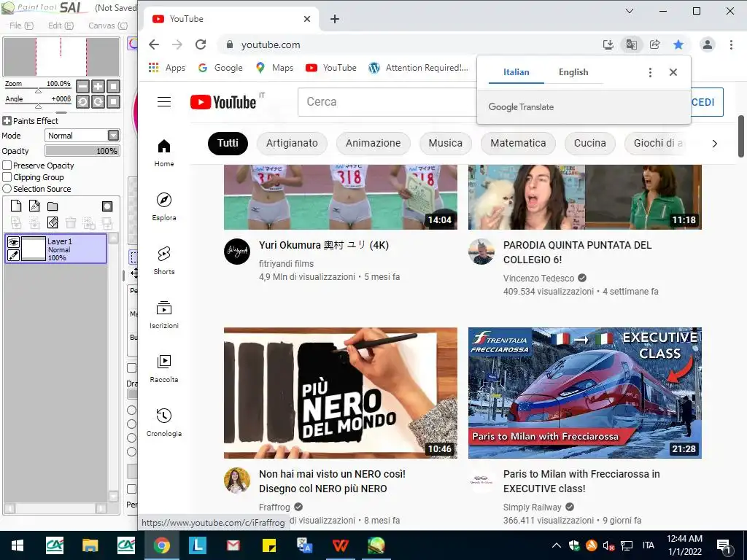Open the Google bookmark
This screenshot has width=747, height=560.
(x=220, y=68)
